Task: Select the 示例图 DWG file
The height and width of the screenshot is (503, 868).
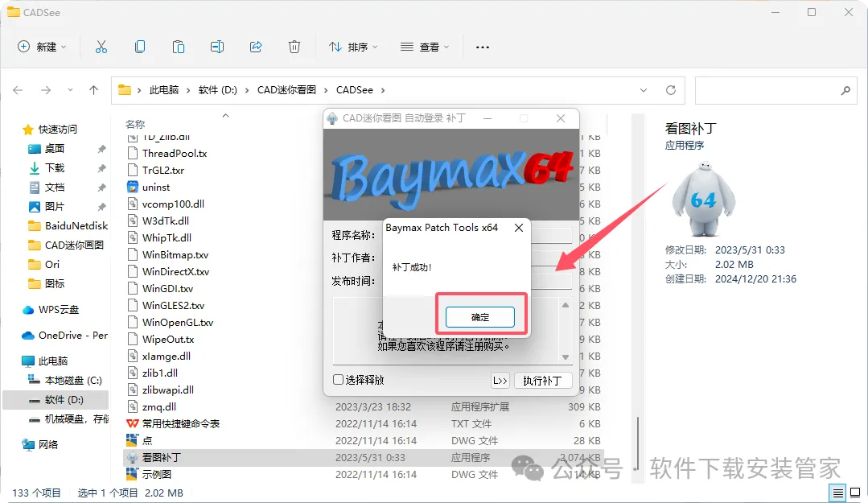Action: (x=157, y=474)
